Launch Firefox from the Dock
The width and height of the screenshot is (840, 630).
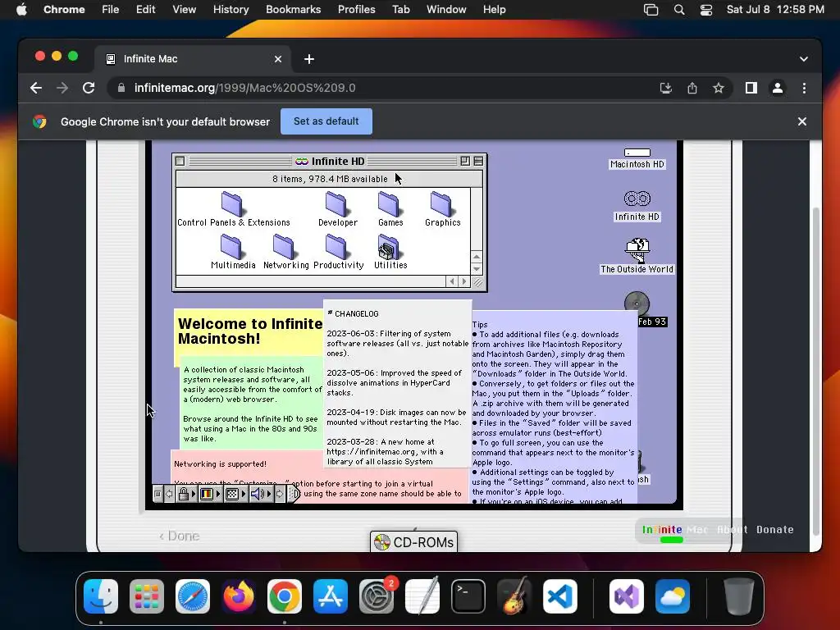239,596
